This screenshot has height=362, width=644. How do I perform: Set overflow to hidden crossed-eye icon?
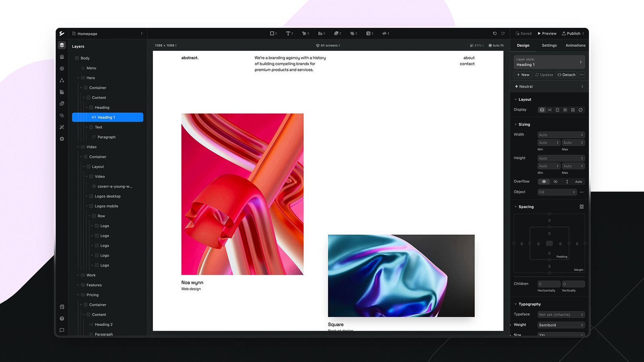(x=555, y=181)
